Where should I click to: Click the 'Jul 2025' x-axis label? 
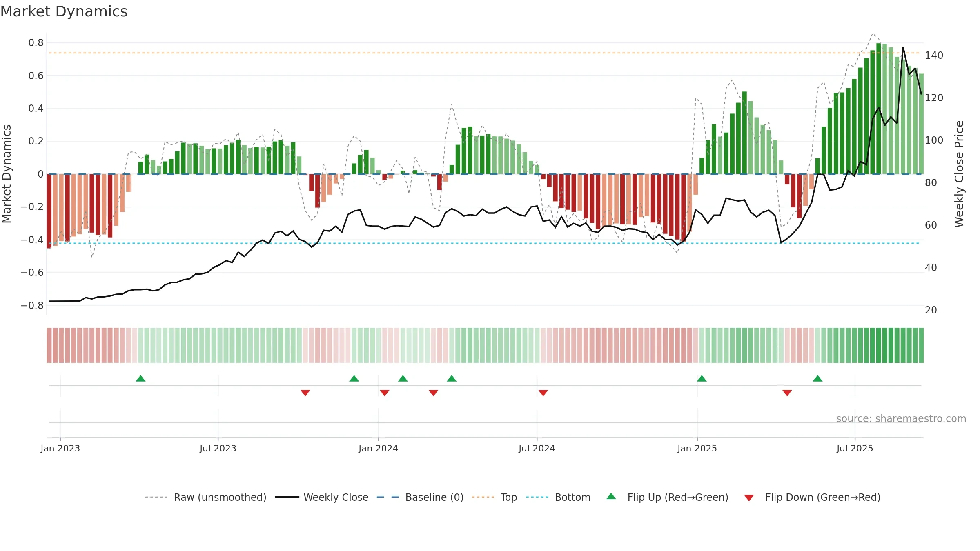(855, 448)
